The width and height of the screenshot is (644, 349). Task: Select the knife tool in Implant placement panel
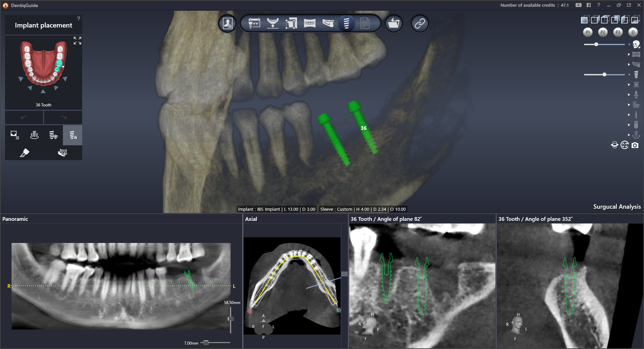25,153
